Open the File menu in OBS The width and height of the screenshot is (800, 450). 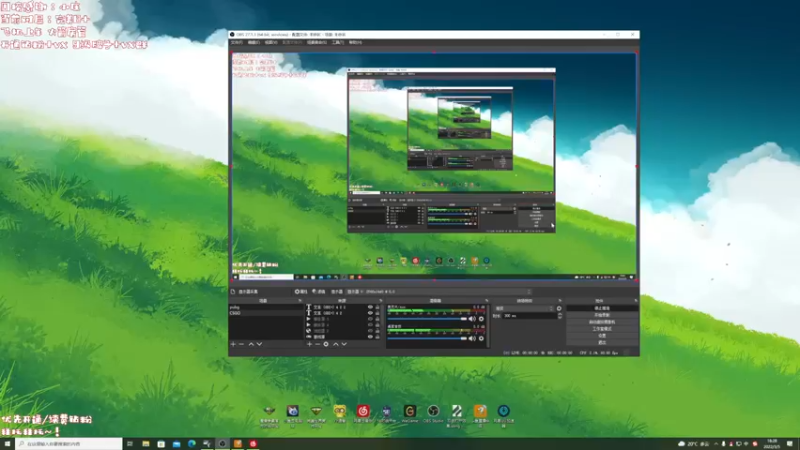[236, 42]
